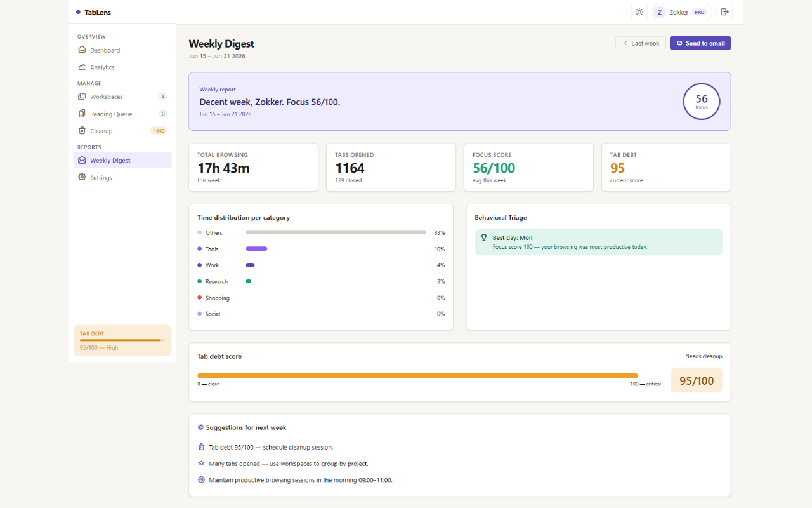The image size is (812, 508).
Task: Click the trophy icon in Best day
Action: tap(484, 237)
